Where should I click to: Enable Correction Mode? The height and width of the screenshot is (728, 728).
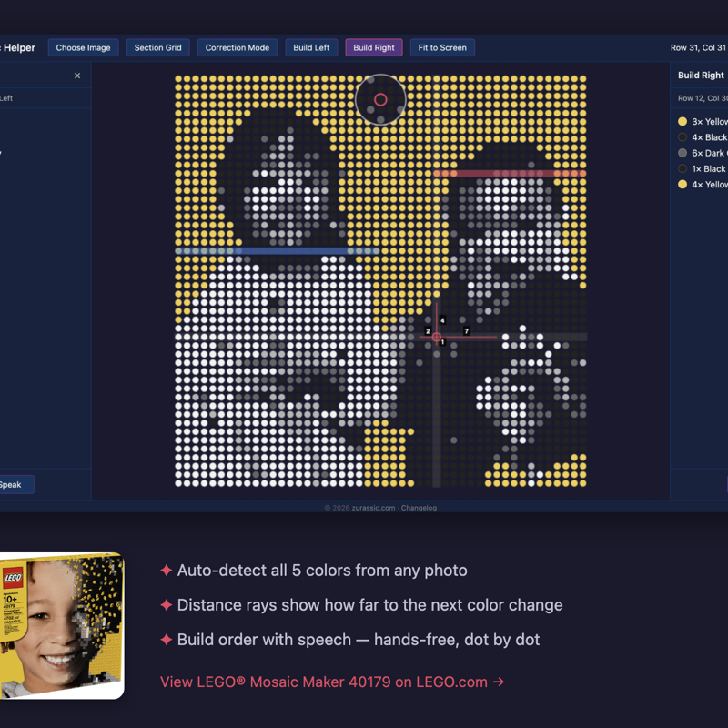pyautogui.click(x=238, y=47)
